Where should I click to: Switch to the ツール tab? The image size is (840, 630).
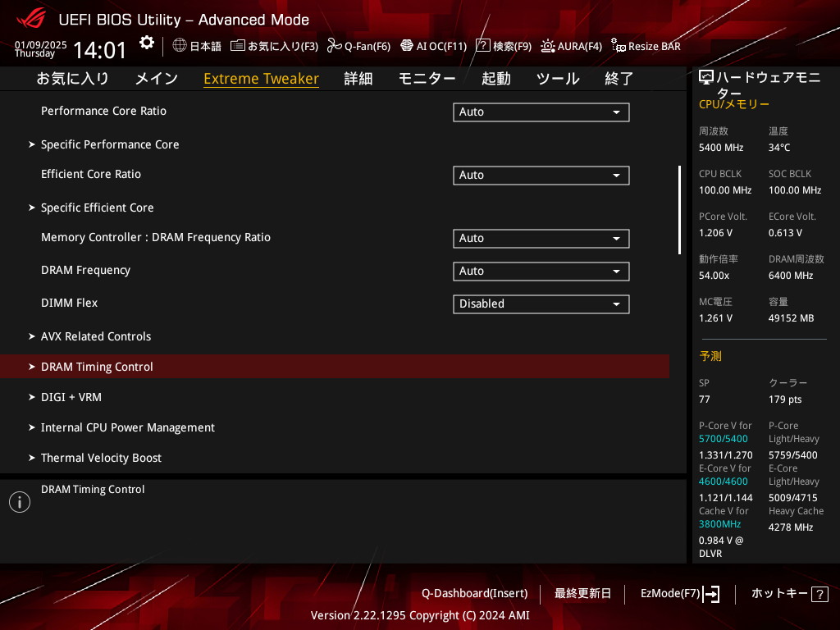pos(557,79)
